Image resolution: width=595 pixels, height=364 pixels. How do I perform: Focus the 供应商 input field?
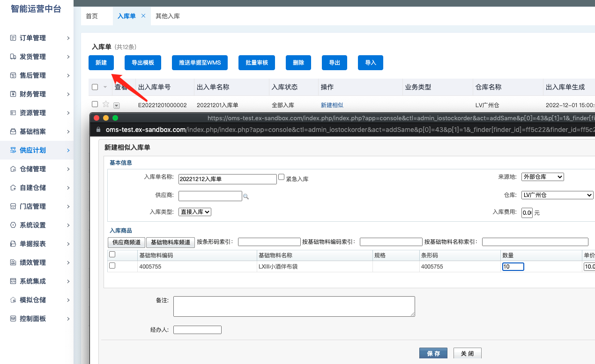click(x=210, y=196)
